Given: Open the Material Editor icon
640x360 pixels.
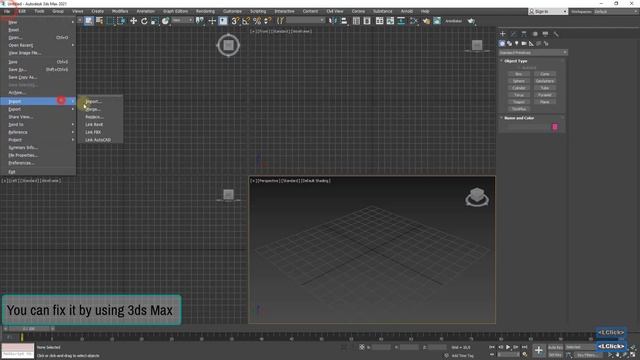Looking at the screenshot, I should pyautogui.click(x=414, y=21).
